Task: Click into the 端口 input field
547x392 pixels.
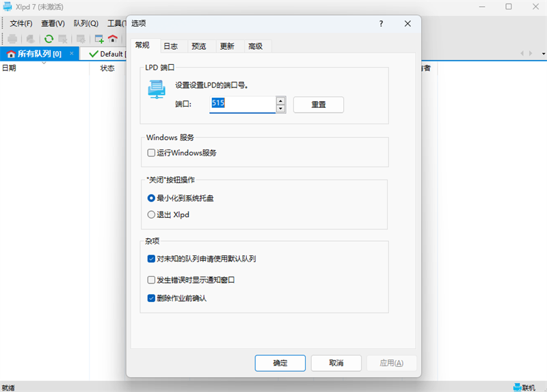Action: coord(243,104)
